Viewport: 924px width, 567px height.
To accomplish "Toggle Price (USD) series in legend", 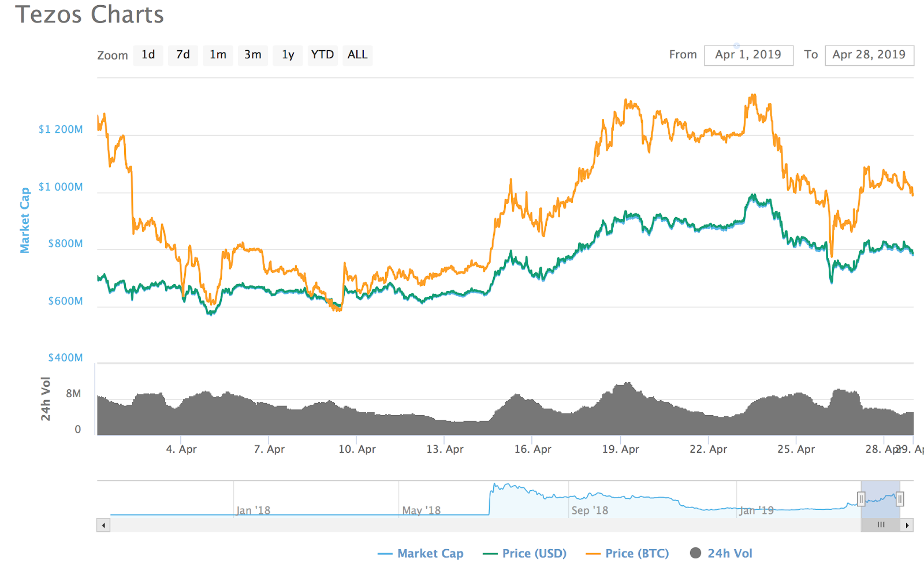I will click(524, 553).
